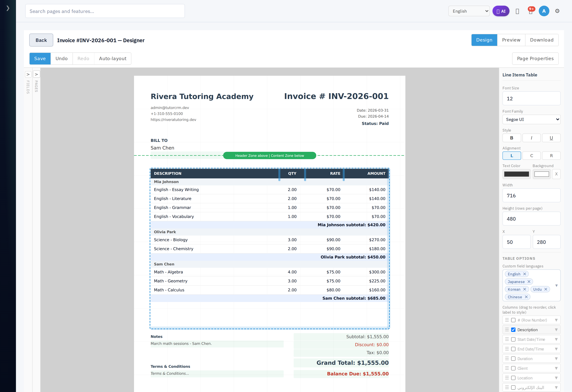Expand Location column style options
The height and width of the screenshot is (392, 572).
tap(556, 378)
